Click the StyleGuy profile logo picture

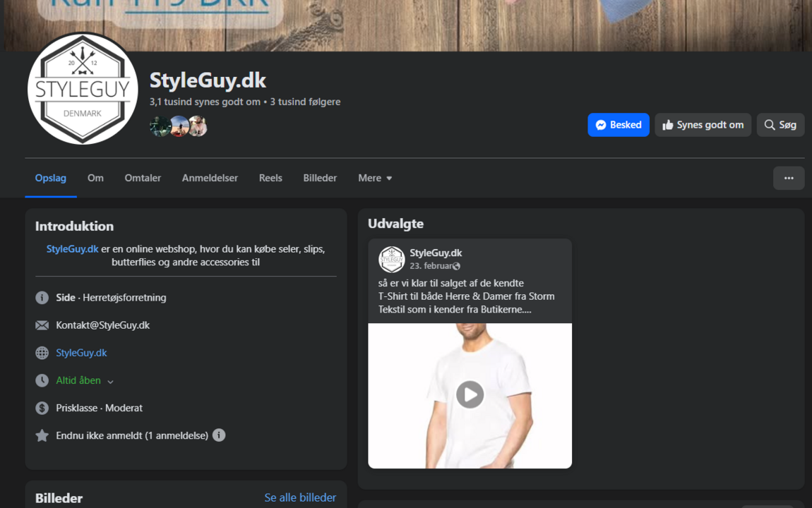pos(83,89)
